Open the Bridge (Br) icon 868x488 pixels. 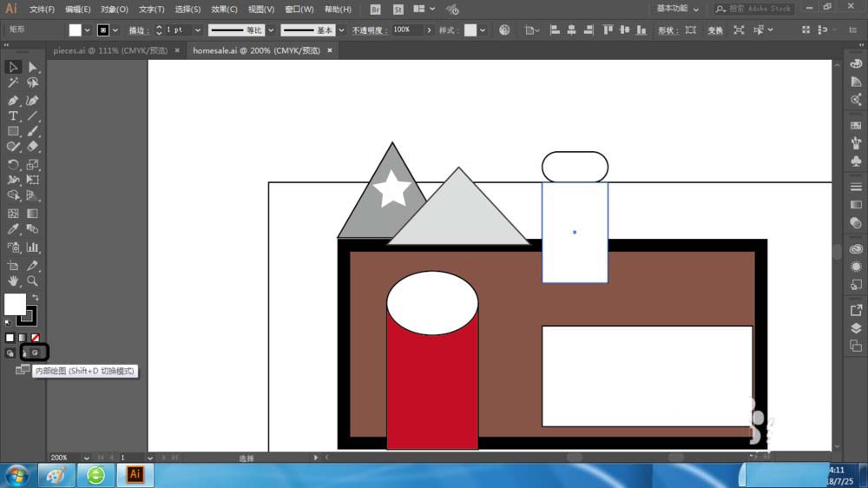(375, 10)
